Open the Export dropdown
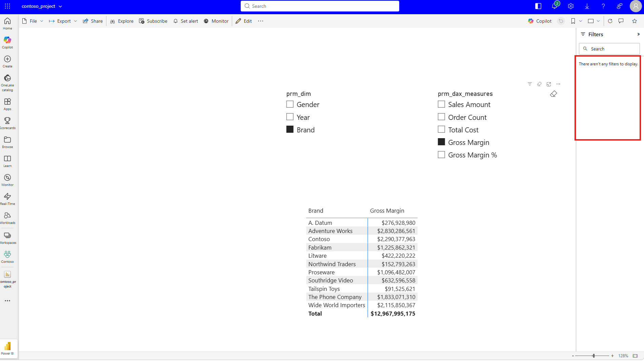Image resolution: width=644 pixels, height=361 pixels. 63,21
